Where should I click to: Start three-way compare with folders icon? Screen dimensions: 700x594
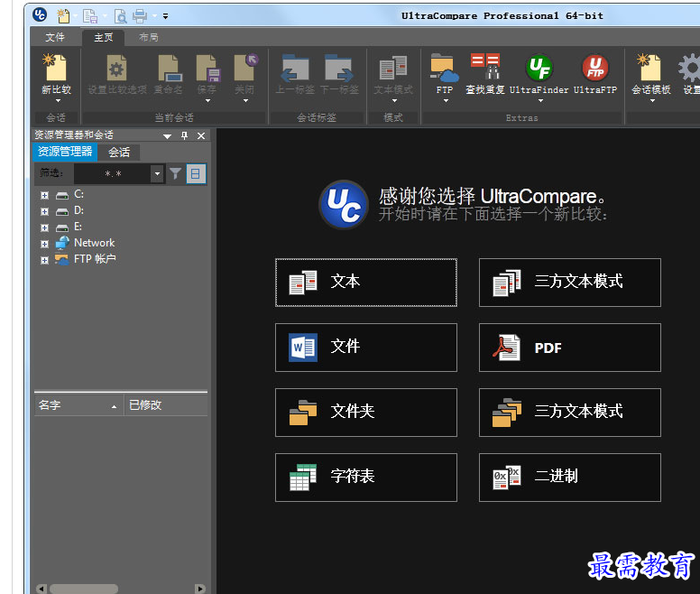(x=569, y=413)
